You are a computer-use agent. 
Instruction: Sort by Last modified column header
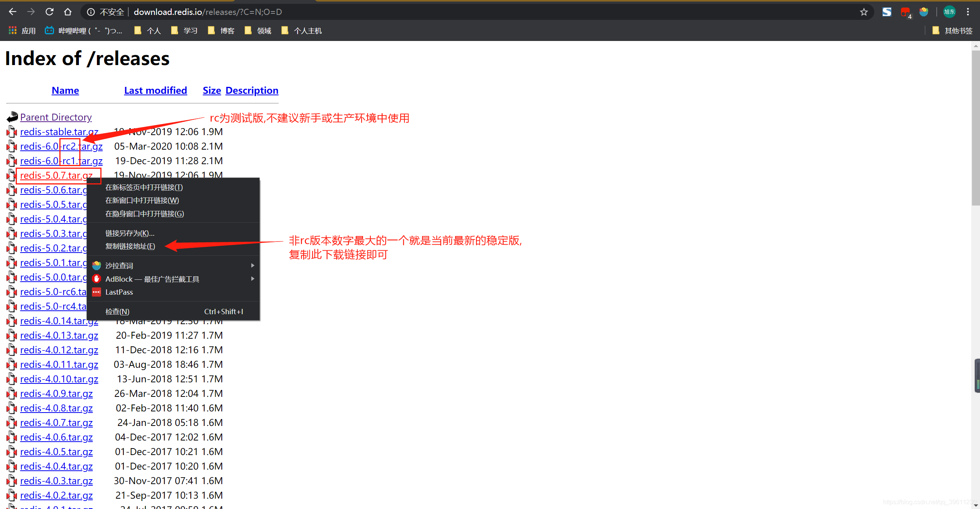coord(155,90)
